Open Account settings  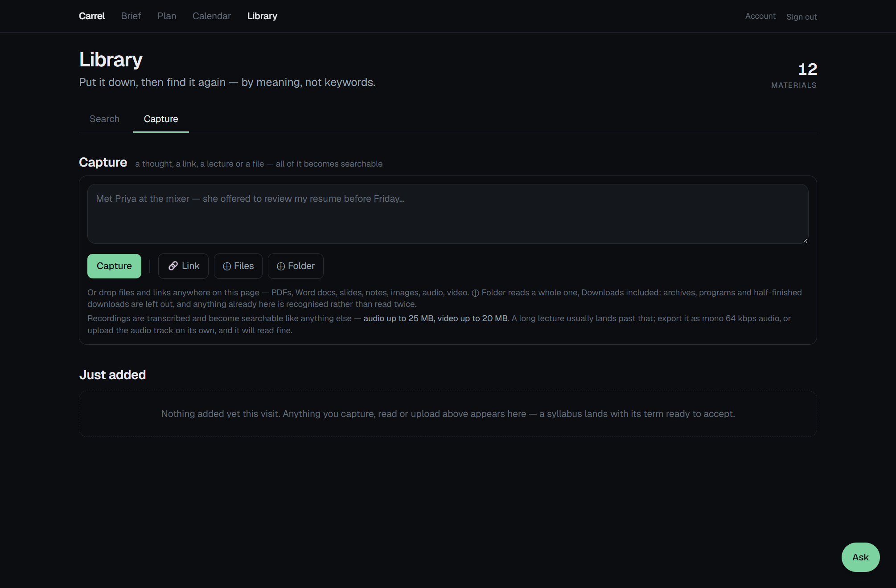pyautogui.click(x=760, y=16)
